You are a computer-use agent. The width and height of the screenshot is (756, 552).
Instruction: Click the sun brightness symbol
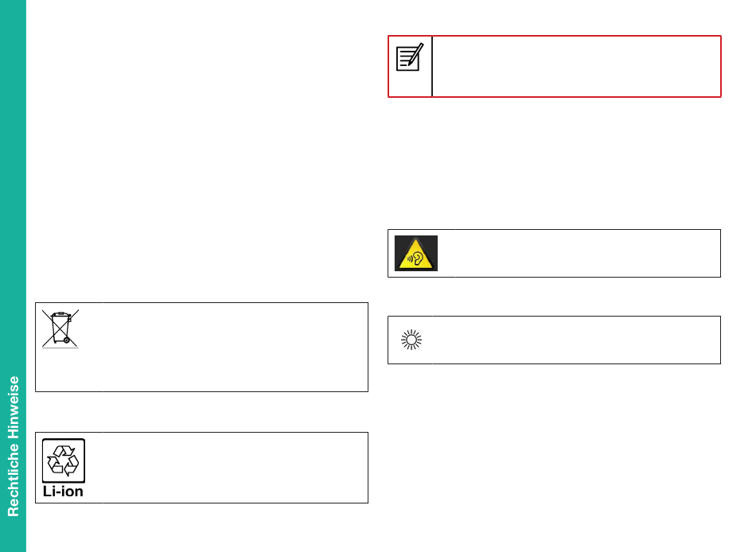click(x=411, y=340)
